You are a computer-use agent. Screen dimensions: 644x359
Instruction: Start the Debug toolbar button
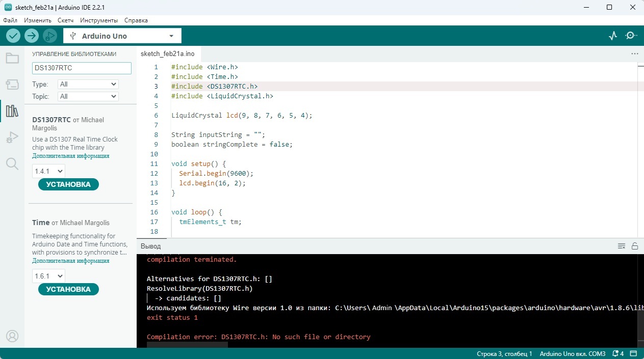pyautogui.click(x=49, y=36)
